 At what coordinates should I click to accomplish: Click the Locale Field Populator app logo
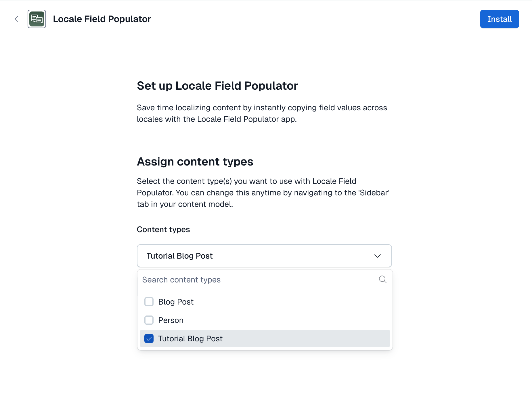37,19
